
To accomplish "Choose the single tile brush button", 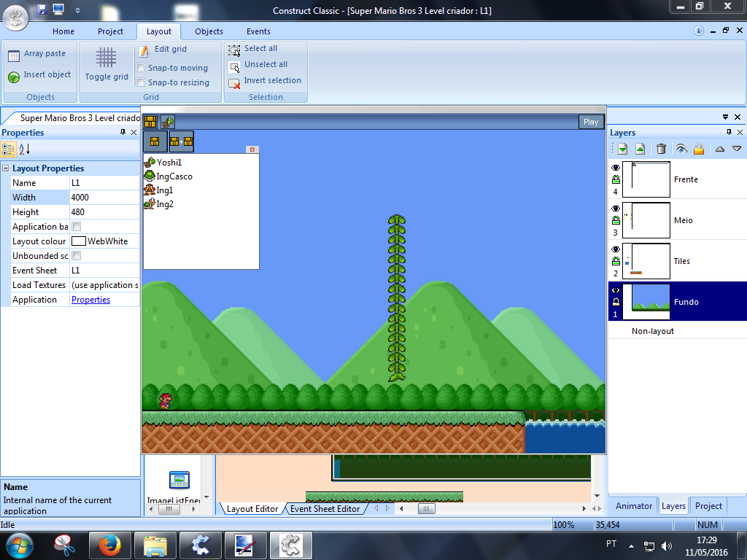I will pyautogui.click(x=155, y=141).
